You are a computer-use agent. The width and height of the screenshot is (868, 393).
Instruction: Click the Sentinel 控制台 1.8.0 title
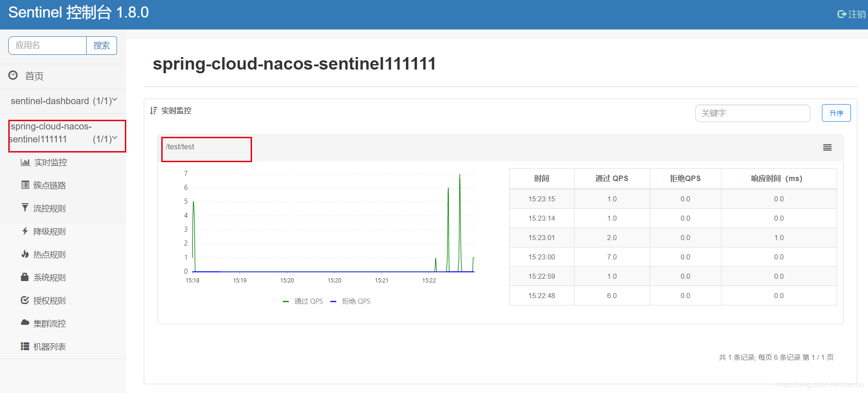[78, 12]
